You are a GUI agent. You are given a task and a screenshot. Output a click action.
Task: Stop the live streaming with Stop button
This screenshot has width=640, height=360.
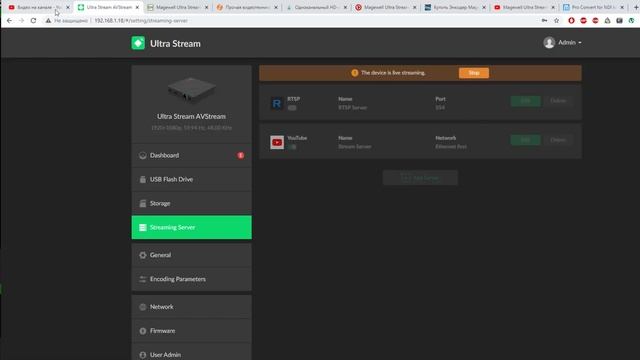[474, 73]
